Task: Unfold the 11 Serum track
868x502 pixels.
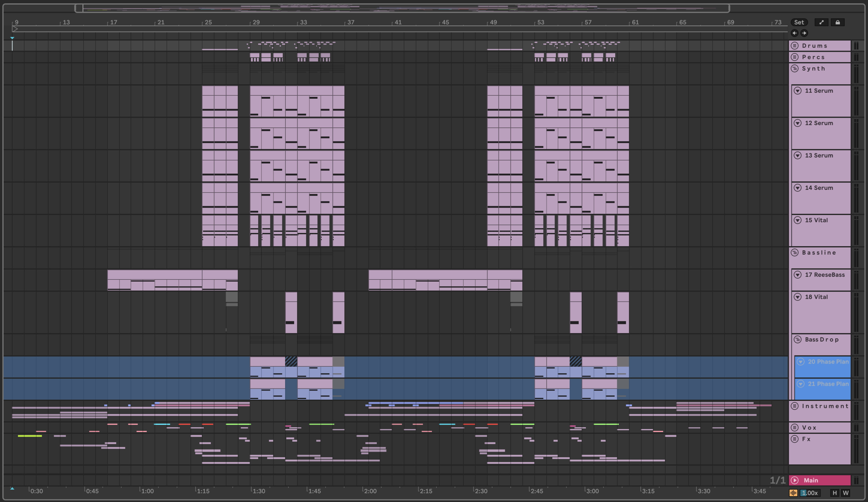Action: coord(798,91)
